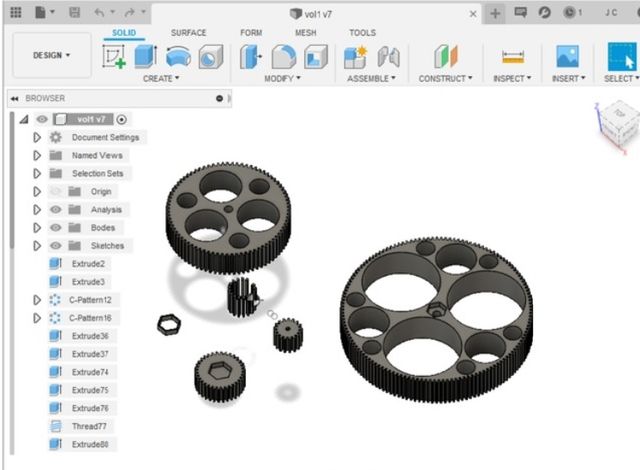The image size is (640, 470).
Task: Switch to the SURFACE tab
Action: pyautogui.click(x=188, y=33)
